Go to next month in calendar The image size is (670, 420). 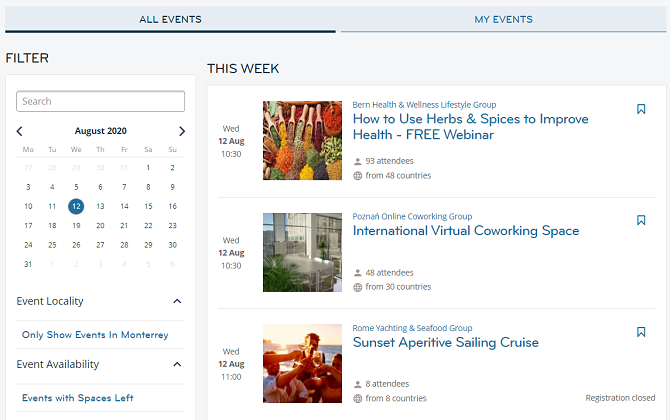click(181, 131)
